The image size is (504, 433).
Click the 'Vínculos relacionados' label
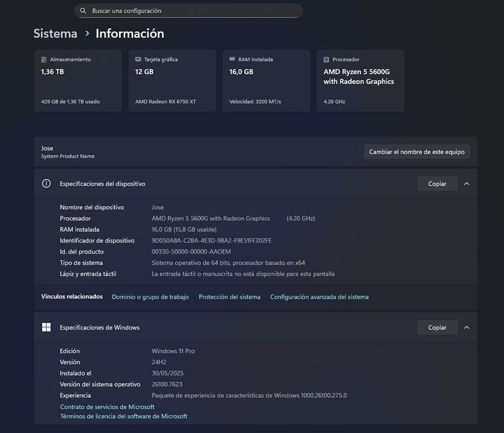(72, 296)
